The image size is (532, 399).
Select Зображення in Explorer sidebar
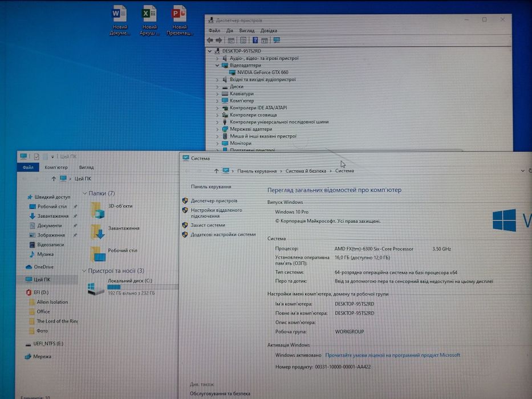(x=51, y=235)
